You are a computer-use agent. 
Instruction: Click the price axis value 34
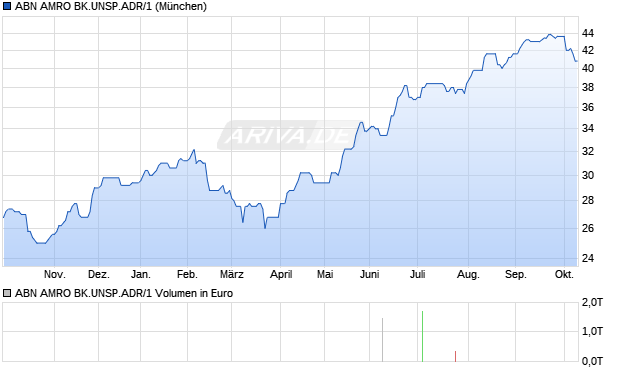click(x=588, y=129)
